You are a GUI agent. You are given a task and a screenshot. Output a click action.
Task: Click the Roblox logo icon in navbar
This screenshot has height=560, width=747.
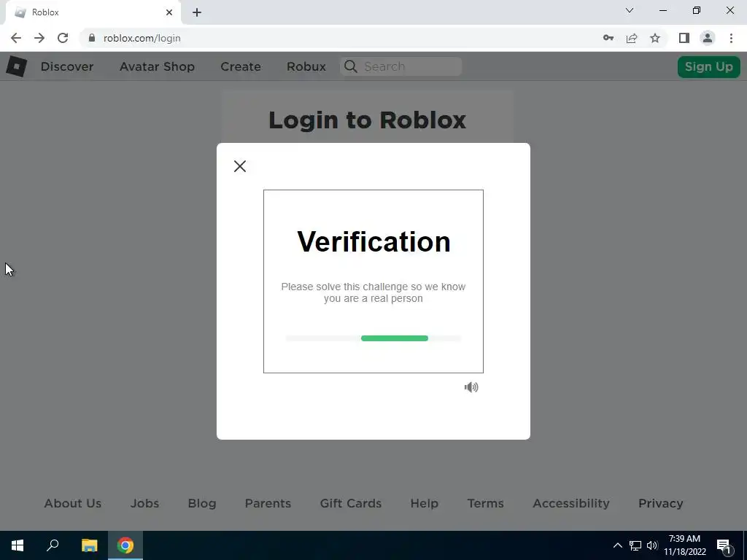16,66
